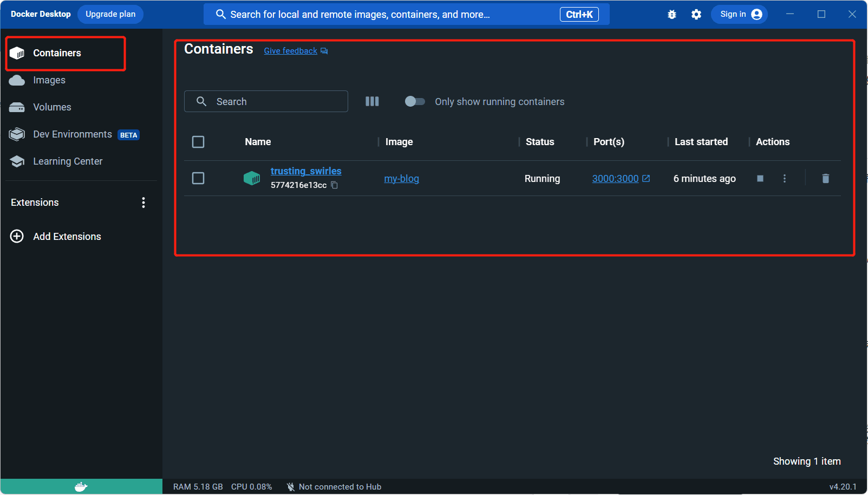868x495 pixels.
Task: Open the Learning Center
Action: tap(81, 161)
